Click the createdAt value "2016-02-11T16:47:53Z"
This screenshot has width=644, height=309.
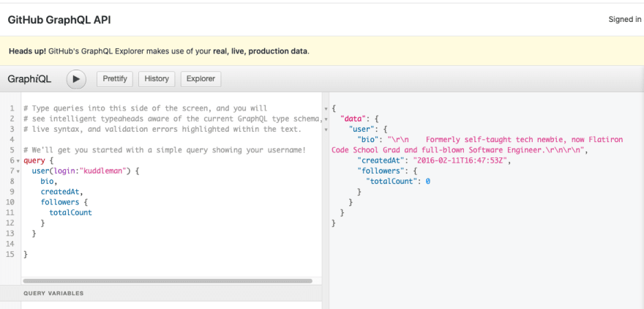pos(461,160)
